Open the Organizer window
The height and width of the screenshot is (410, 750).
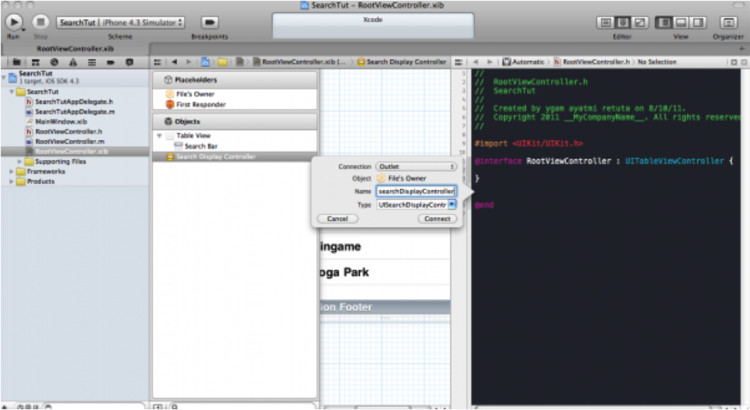[x=729, y=22]
